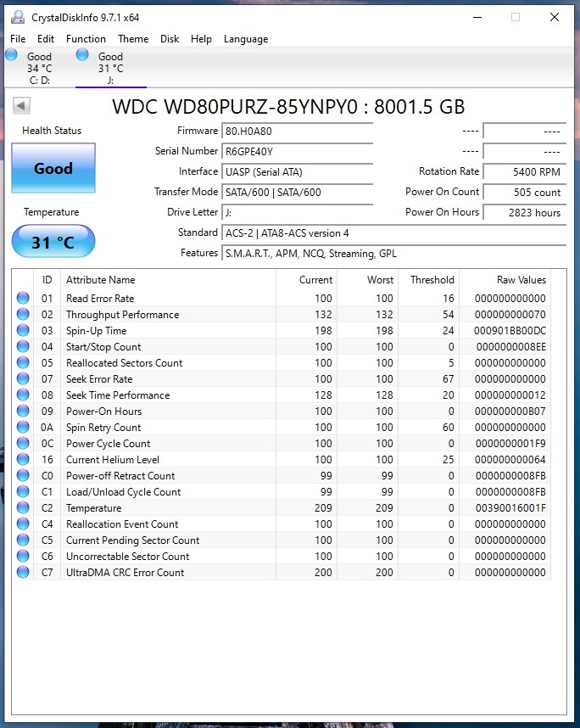The height and width of the screenshot is (728, 580).
Task: Click the Power On Hours value 2823 hours
Action: [x=524, y=213]
